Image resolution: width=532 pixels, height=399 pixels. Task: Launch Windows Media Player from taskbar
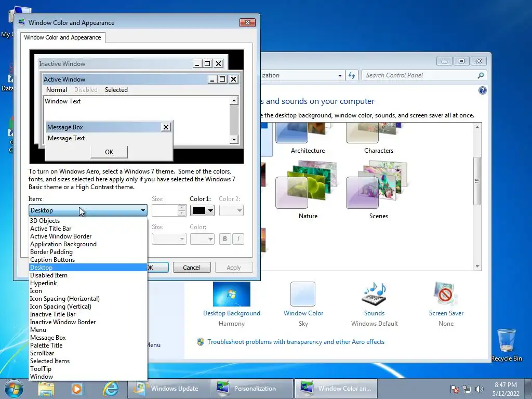[77, 389]
